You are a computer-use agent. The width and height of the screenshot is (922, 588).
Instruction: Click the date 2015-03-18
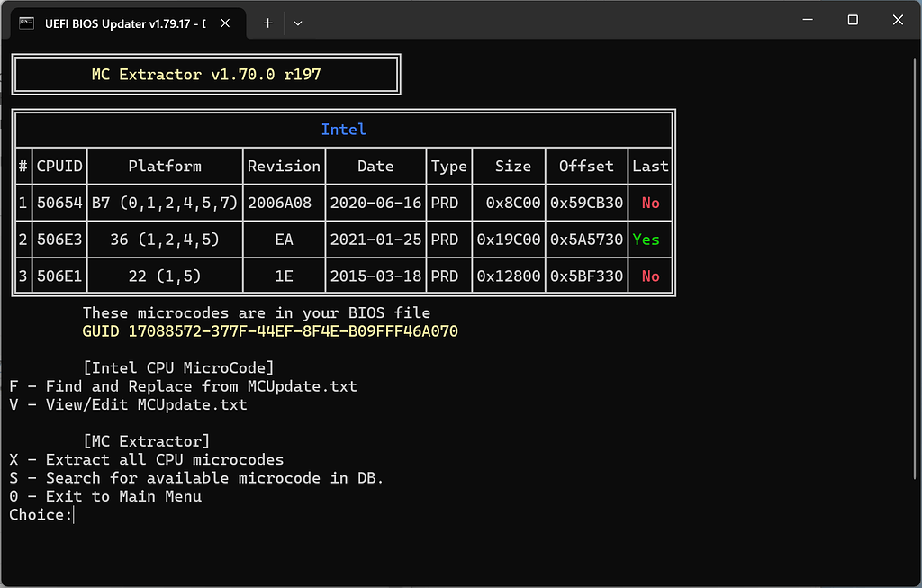(x=375, y=276)
